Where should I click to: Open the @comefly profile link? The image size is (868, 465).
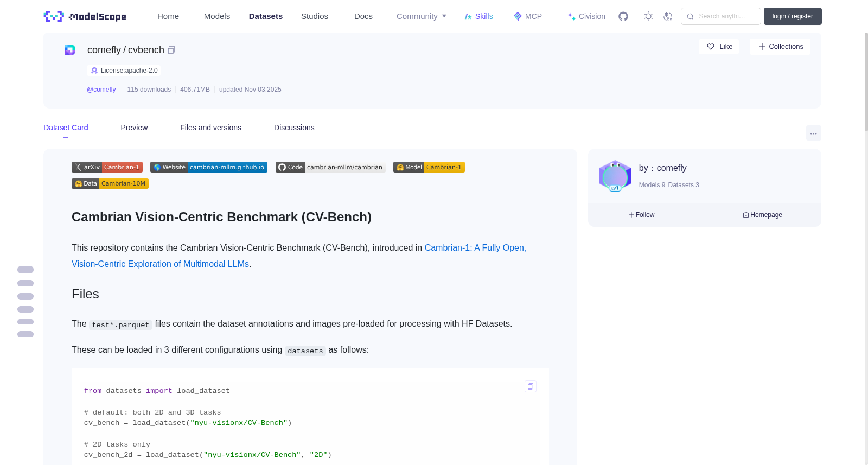click(101, 90)
